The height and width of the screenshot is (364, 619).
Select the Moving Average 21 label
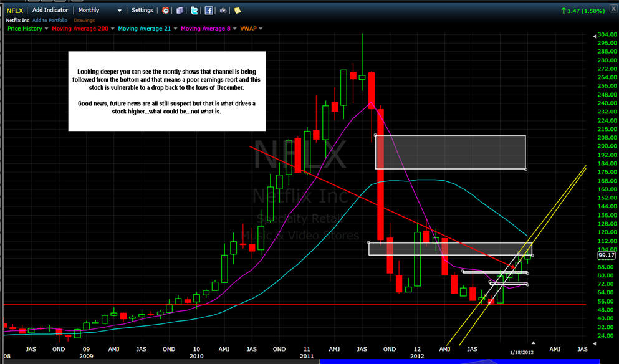pos(145,29)
